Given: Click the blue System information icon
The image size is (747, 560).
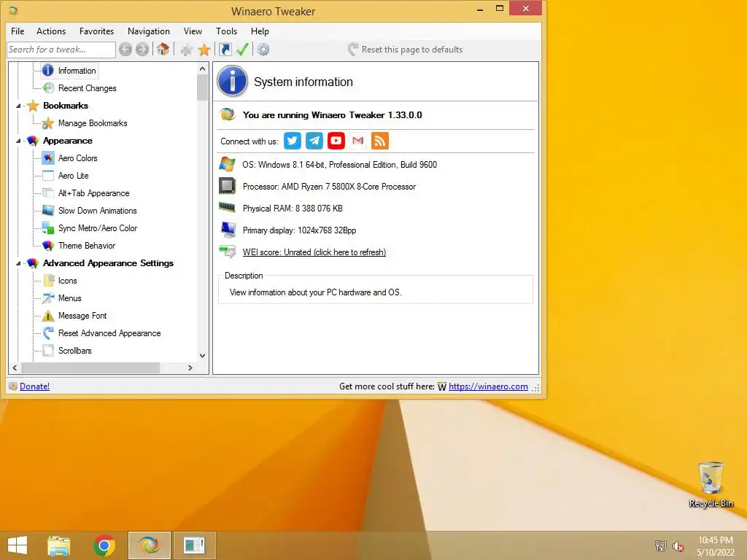Looking at the screenshot, I should 233,82.
